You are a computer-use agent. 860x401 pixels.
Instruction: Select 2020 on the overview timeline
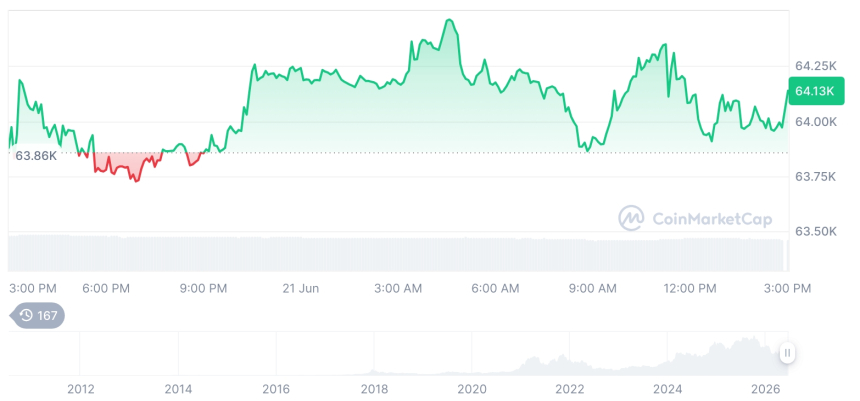tap(472, 389)
